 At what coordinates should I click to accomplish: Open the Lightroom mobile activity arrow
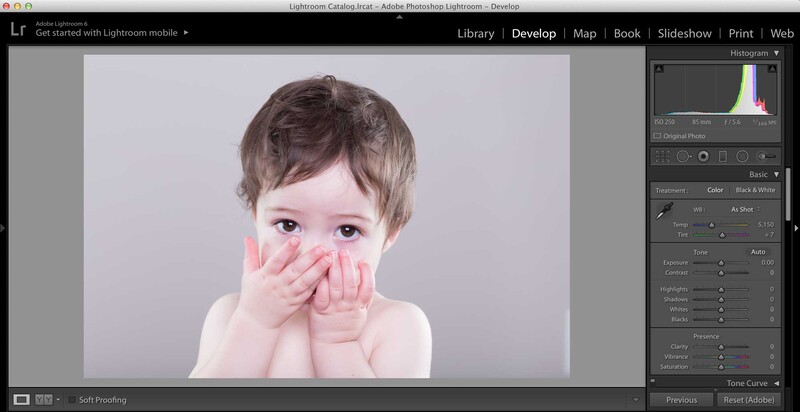(186, 32)
